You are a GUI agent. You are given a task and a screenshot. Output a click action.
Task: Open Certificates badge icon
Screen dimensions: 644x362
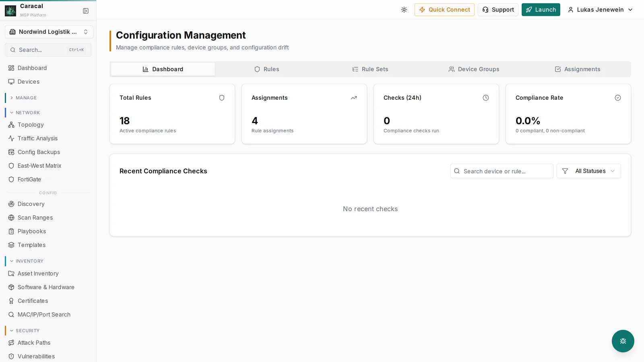point(11,301)
